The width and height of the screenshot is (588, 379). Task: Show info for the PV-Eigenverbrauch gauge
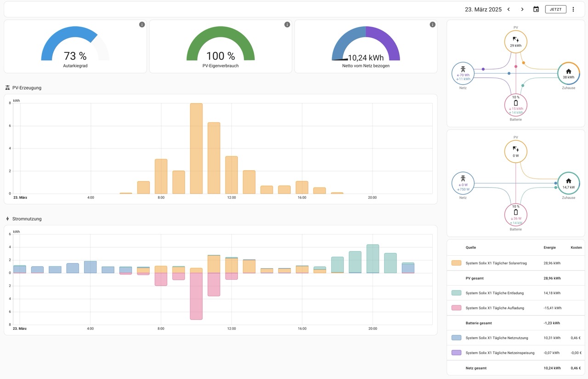(287, 24)
